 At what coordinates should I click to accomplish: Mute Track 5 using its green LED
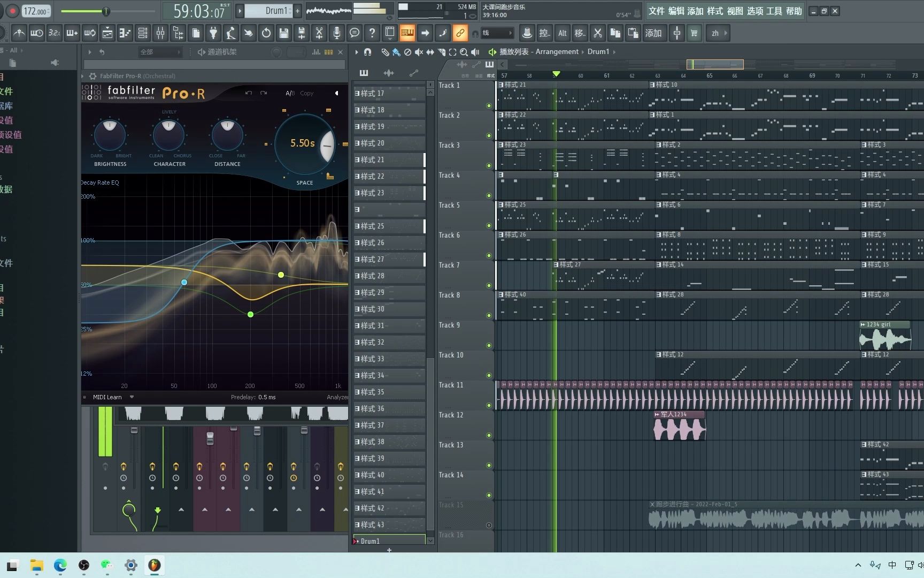489,225
